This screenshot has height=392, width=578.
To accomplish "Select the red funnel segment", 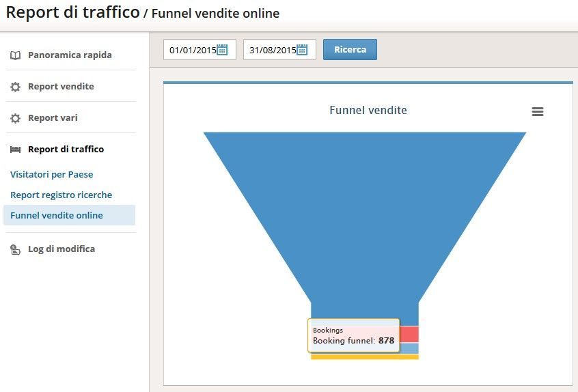I will pos(409,334).
